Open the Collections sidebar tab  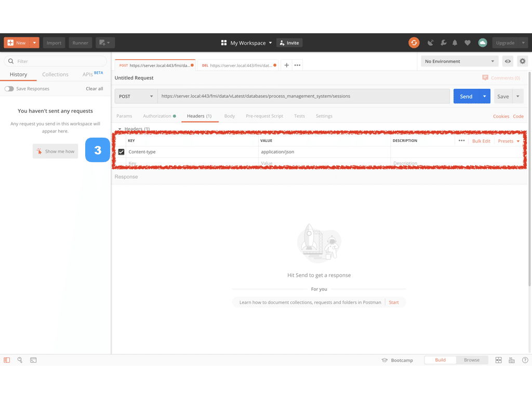coord(55,74)
